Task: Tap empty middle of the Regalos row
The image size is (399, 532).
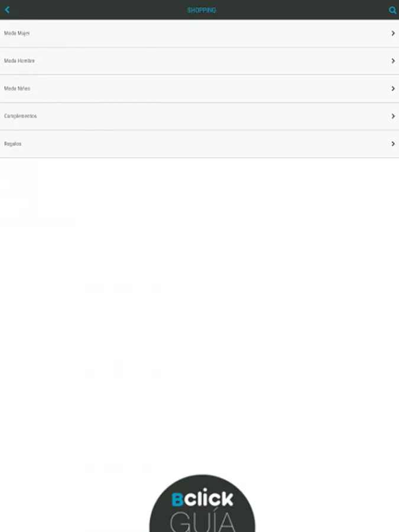Action: pyautogui.click(x=203, y=144)
